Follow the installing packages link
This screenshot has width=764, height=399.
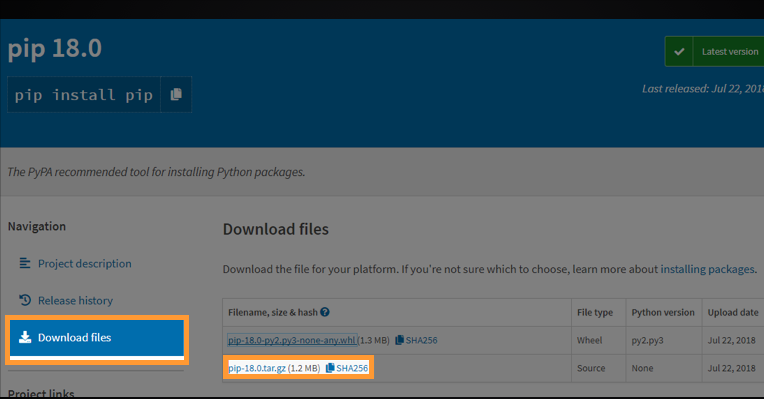(x=707, y=269)
